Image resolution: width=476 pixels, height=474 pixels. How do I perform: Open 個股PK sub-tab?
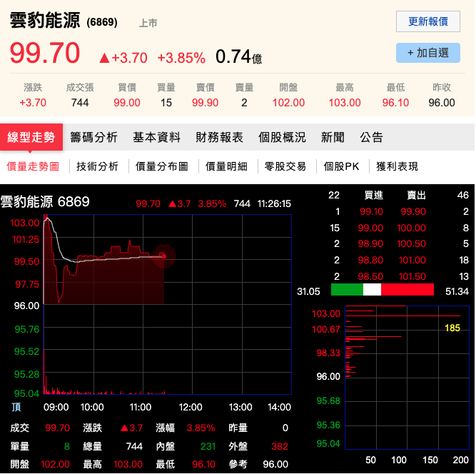point(341,166)
